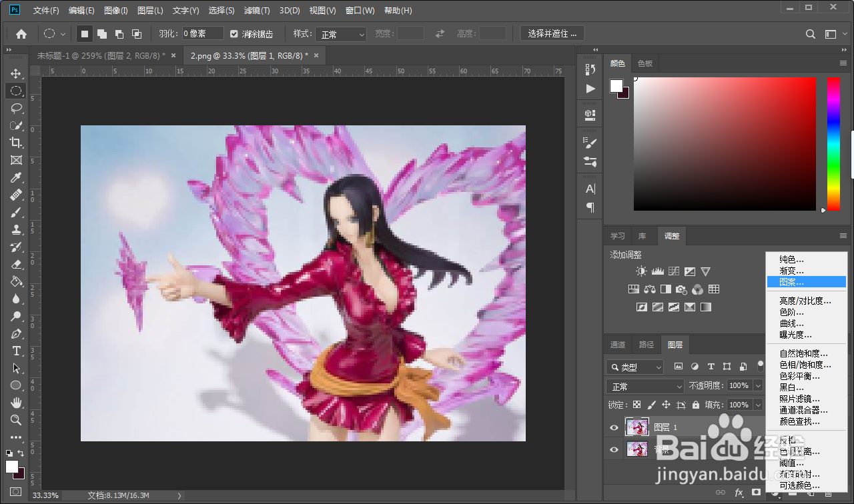Viewport: 854px width, 504px height.
Task: Open the Actions play button panel icon
Action: pos(590,88)
